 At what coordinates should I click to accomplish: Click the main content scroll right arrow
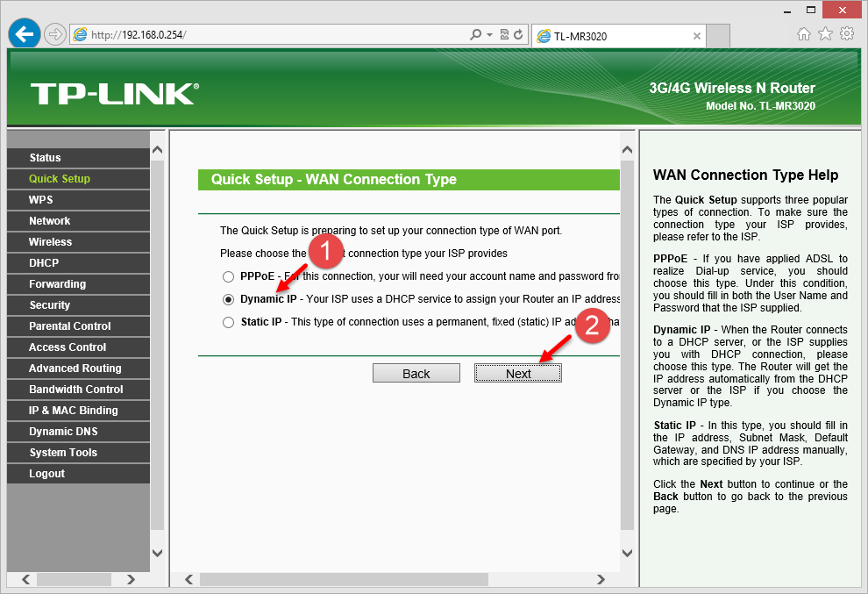601,580
